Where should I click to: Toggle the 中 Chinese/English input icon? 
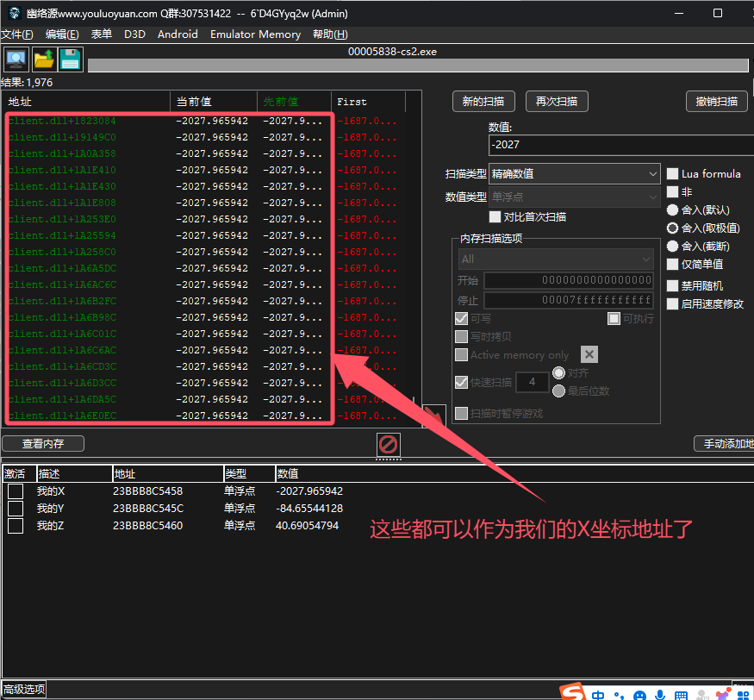(x=598, y=694)
